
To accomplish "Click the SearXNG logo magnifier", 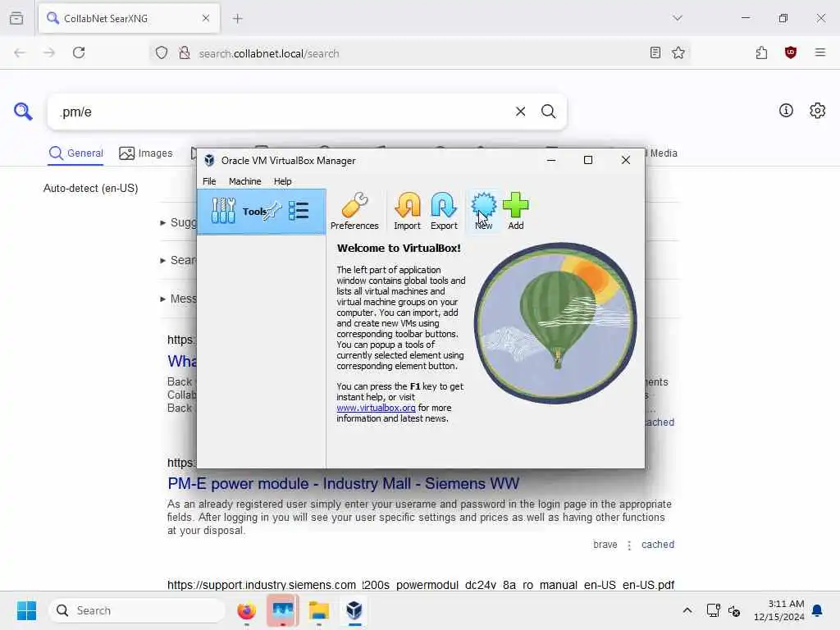I will click(23, 112).
